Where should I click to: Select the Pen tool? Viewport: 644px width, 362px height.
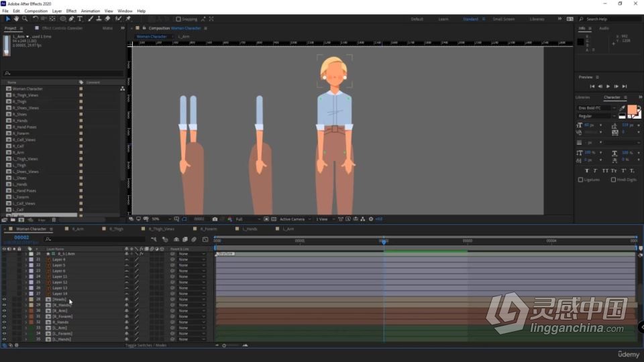72,19
